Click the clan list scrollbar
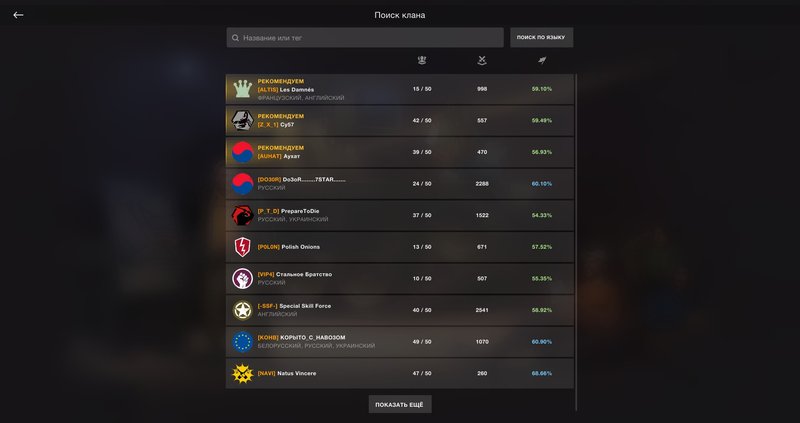This screenshot has width=800, height=423. [x=577, y=242]
